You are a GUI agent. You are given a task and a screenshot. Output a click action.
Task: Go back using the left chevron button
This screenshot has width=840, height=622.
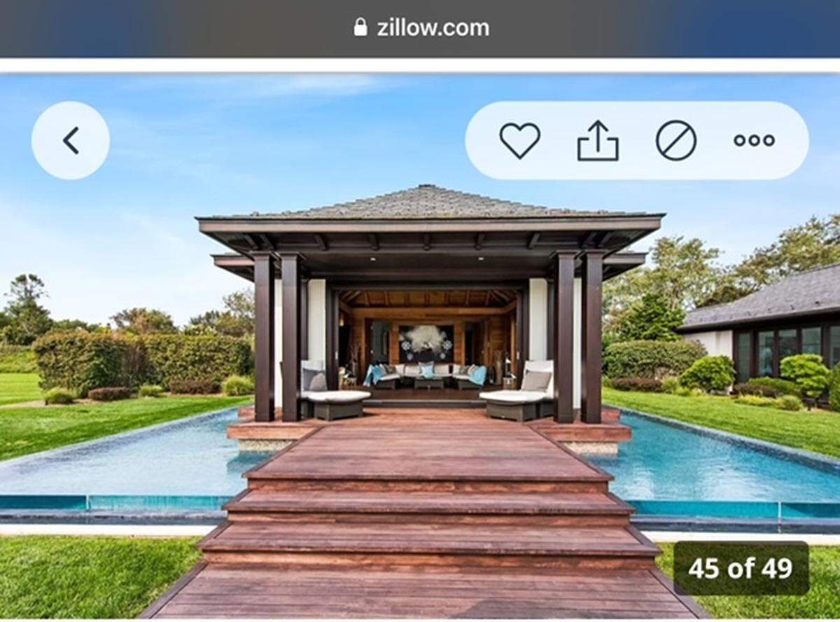click(x=71, y=140)
